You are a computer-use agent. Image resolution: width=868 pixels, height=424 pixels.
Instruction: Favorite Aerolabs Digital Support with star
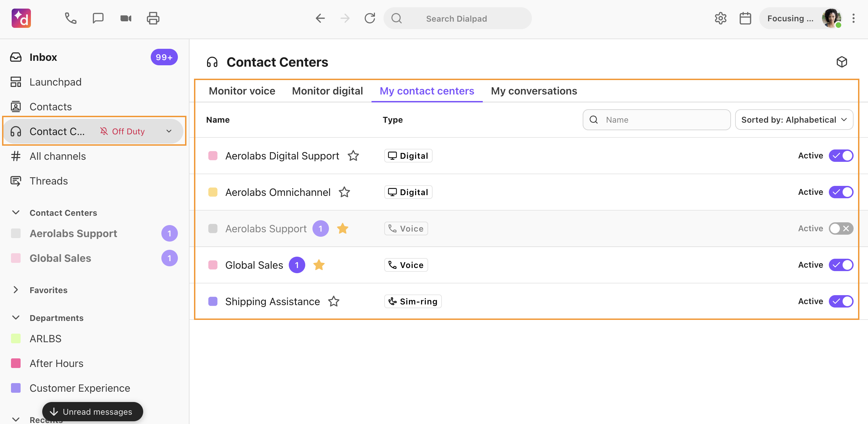pyautogui.click(x=353, y=156)
